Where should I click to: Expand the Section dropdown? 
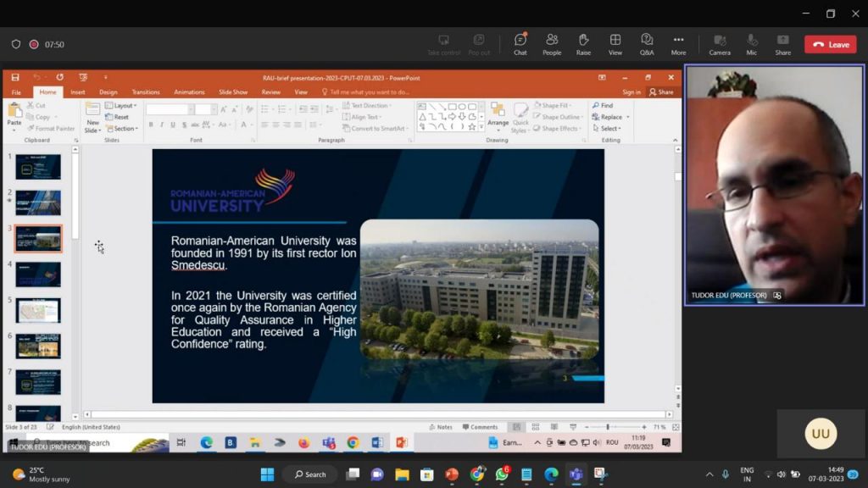[x=122, y=129]
